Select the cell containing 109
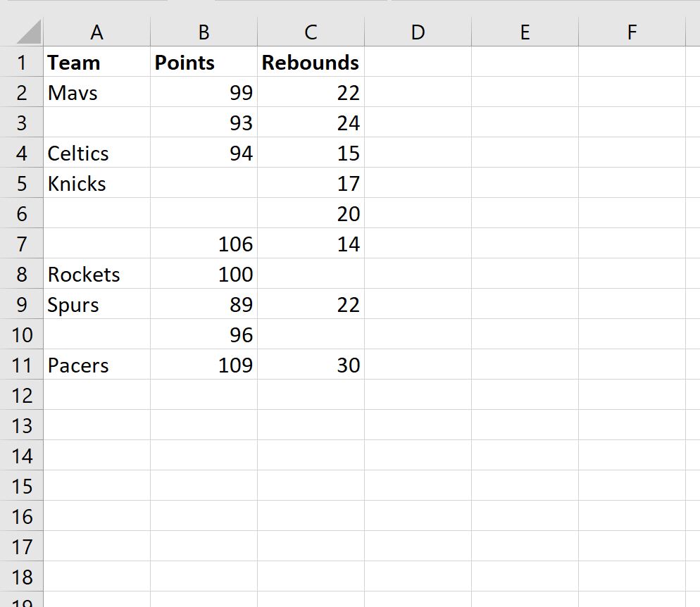The image size is (700, 607). pyautogui.click(x=204, y=365)
